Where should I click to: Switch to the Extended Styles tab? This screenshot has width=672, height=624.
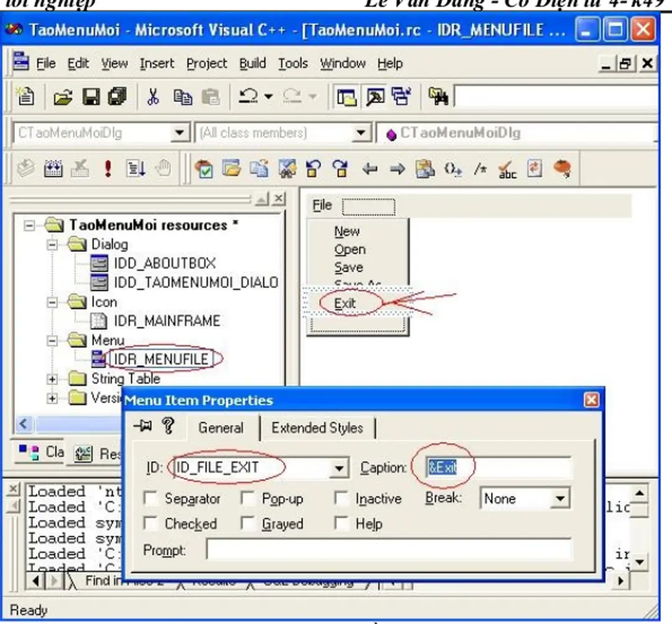tap(317, 428)
